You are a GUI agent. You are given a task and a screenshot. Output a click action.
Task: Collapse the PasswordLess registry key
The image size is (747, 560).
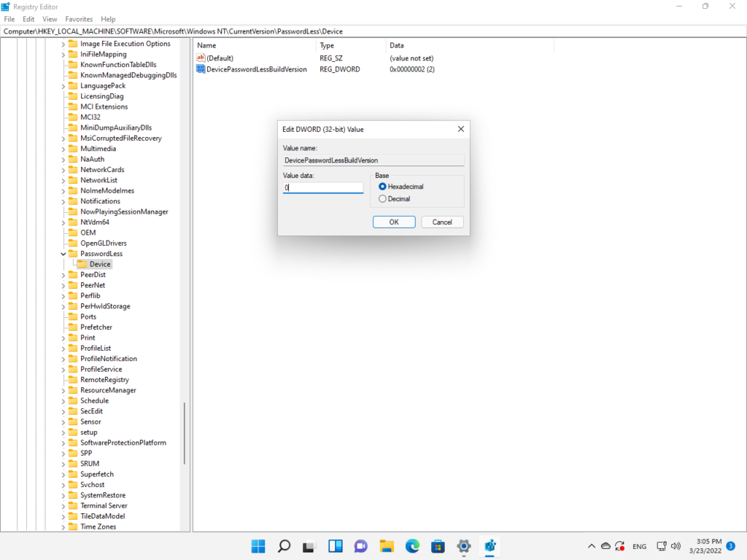click(x=63, y=253)
